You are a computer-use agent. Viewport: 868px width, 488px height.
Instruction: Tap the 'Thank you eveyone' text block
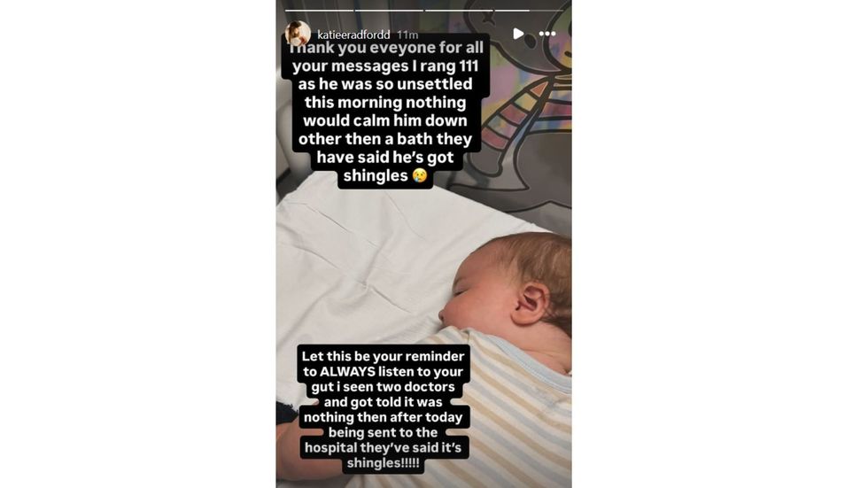(x=385, y=112)
